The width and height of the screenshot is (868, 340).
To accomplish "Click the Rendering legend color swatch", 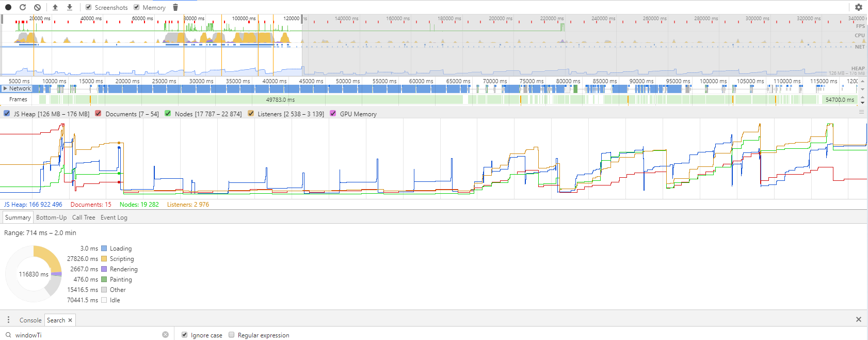I will point(104,269).
